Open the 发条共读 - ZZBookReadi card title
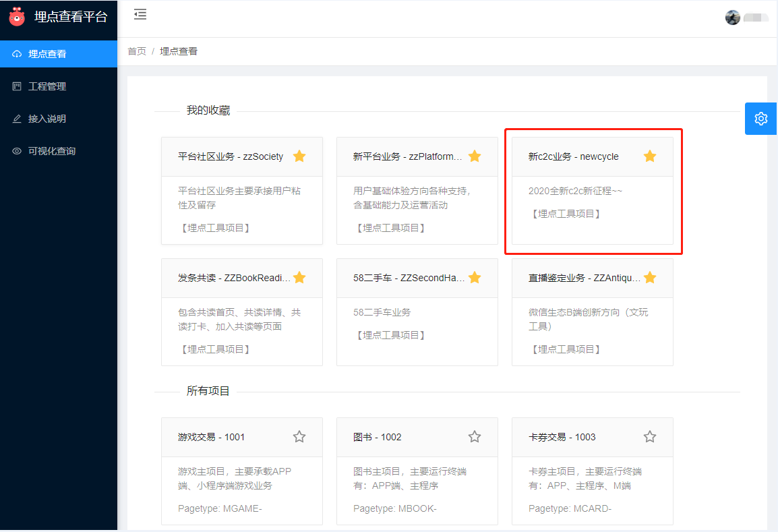Viewport: 778px width, 532px height. 234,278
